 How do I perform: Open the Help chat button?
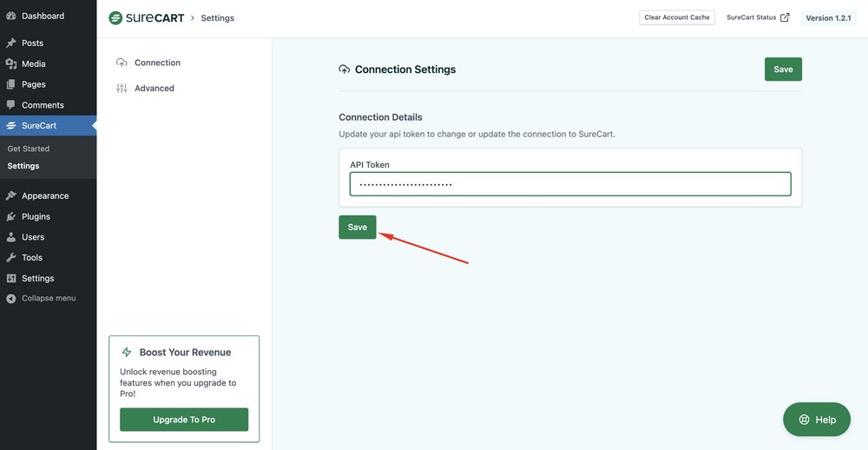pos(817,420)
